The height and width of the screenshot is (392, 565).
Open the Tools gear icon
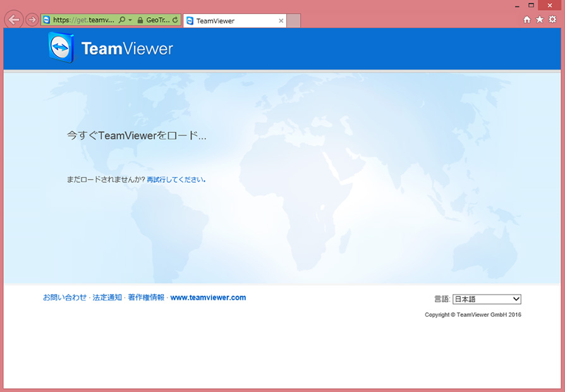pos(552,20)
